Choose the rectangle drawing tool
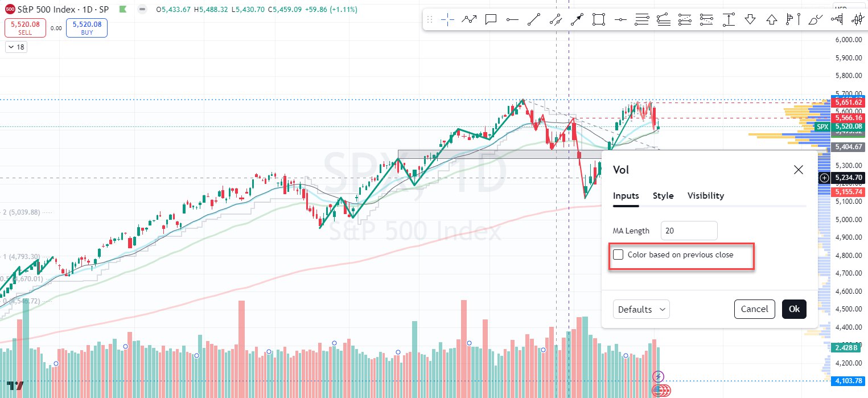The width and height of the screenshot is (868, 398). pyautogui.click(x=598, y=20)
